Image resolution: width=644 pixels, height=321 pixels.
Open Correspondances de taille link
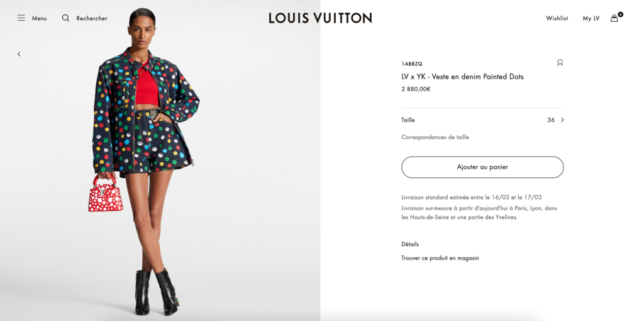[x=435, y=137]
